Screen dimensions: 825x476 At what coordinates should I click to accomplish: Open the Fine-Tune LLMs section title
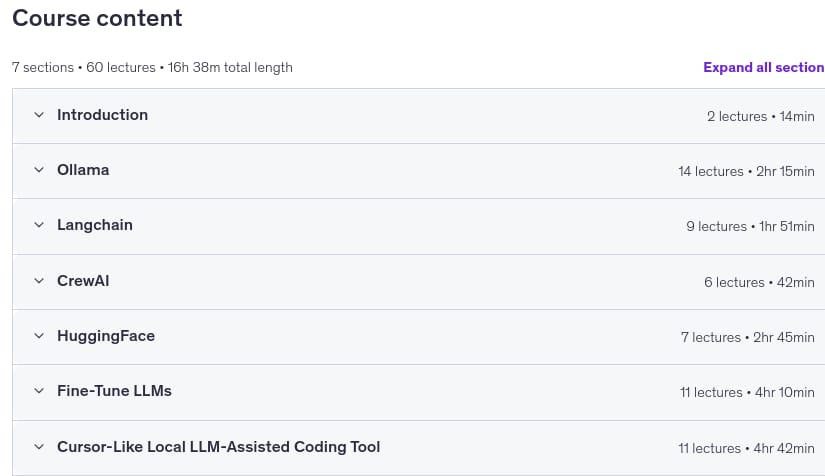tap(114, 391)
